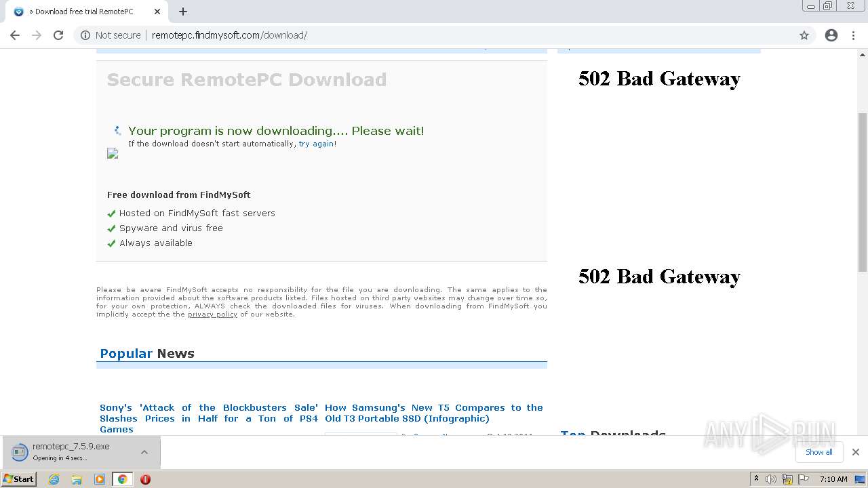
Task: Click the Not secure label
Action: (118, 35)
